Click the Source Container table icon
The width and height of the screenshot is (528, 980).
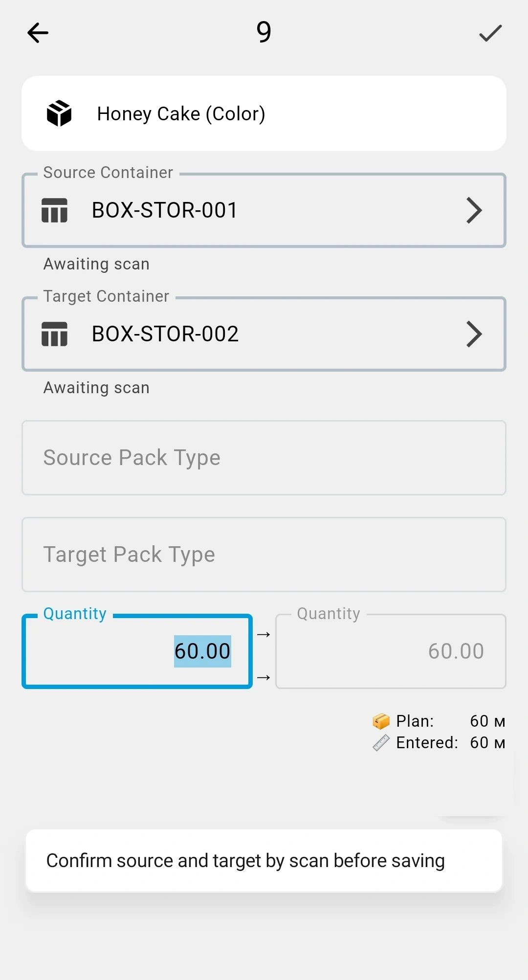coord(54,210)
